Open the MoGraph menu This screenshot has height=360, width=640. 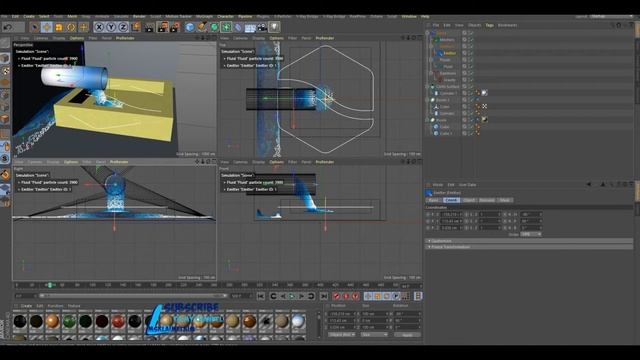pyautogui.click(x=204, y=17)
